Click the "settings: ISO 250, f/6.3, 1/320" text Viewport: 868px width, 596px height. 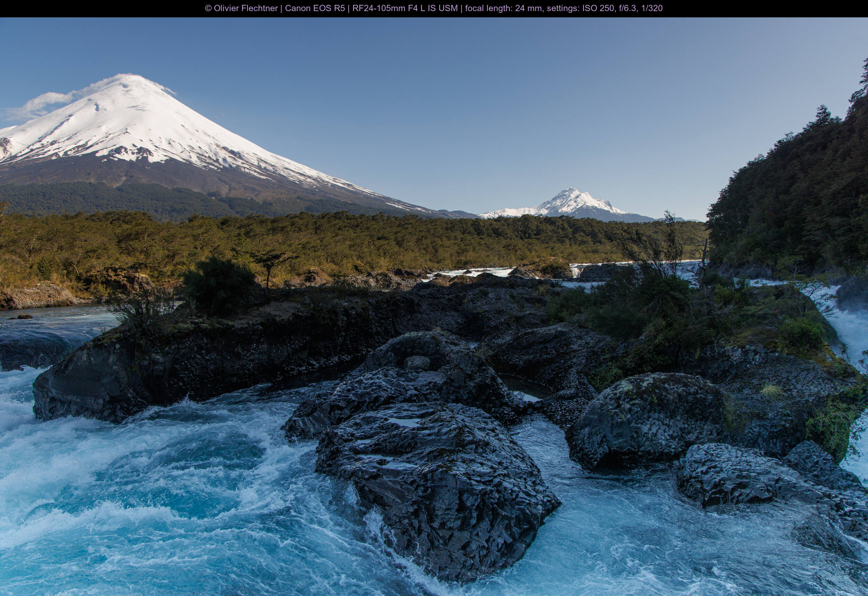coord(605,8)
